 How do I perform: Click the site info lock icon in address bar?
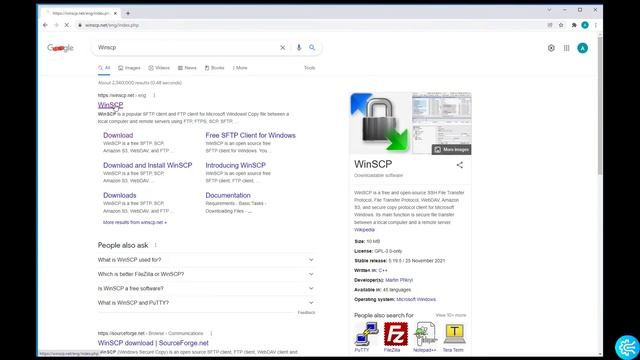tap(80, 25)
